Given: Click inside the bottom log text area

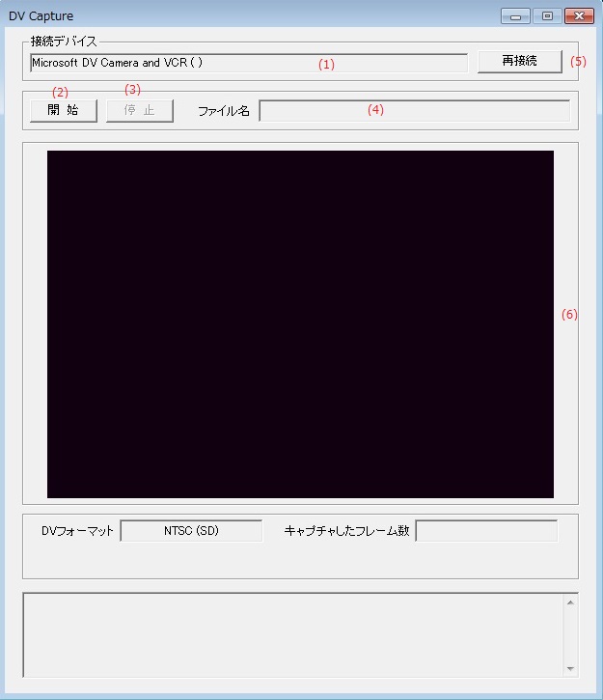Looking at the screenshot, I should click(289, 634).
